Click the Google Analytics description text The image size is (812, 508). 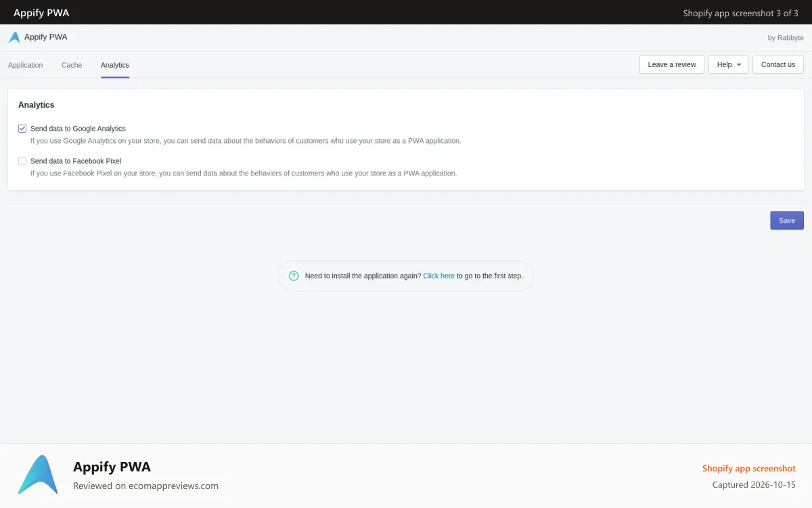(246, 141)
